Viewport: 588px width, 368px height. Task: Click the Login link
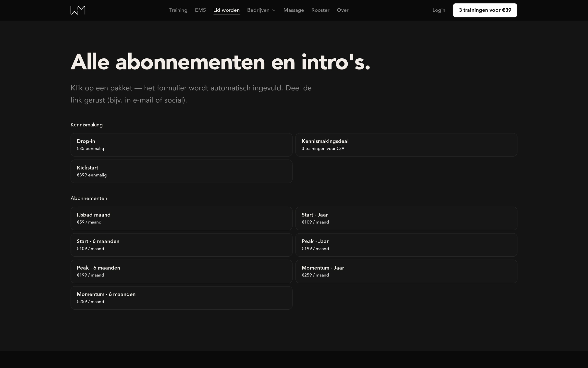439,10
